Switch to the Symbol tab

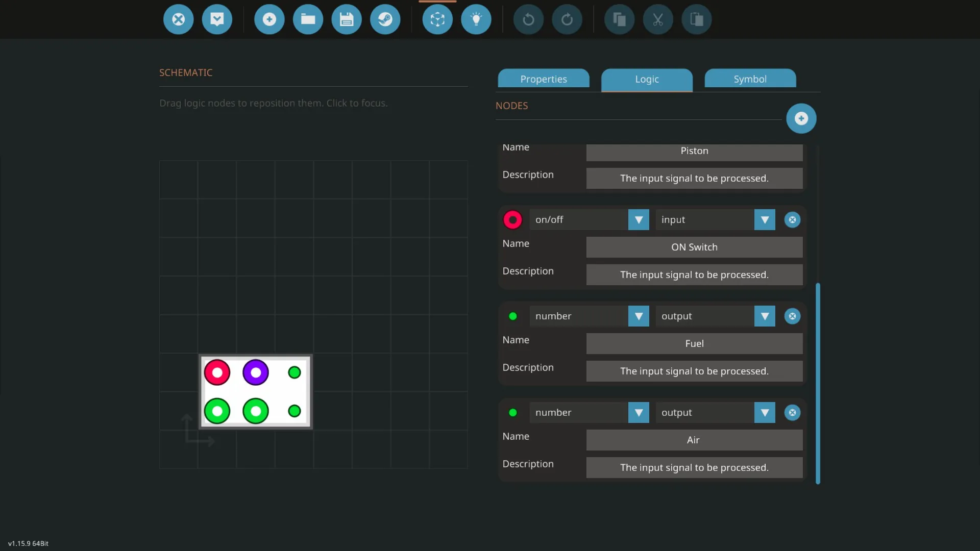pos(750,79)
